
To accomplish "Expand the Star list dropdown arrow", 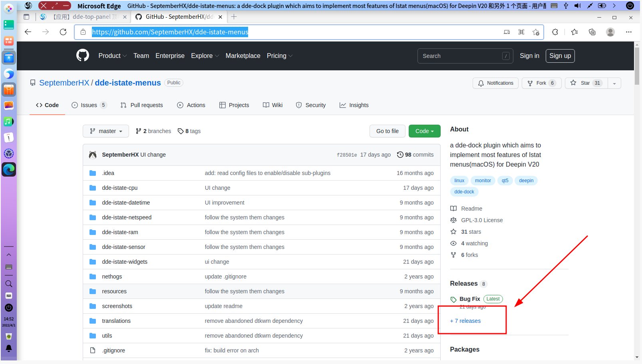I will [614, 83].
